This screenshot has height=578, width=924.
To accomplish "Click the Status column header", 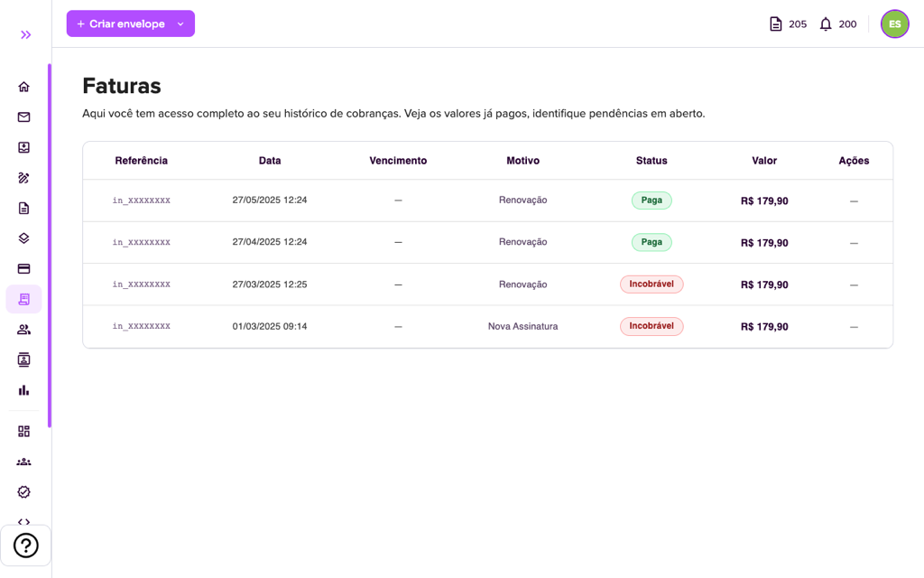I will pos(651,161).
